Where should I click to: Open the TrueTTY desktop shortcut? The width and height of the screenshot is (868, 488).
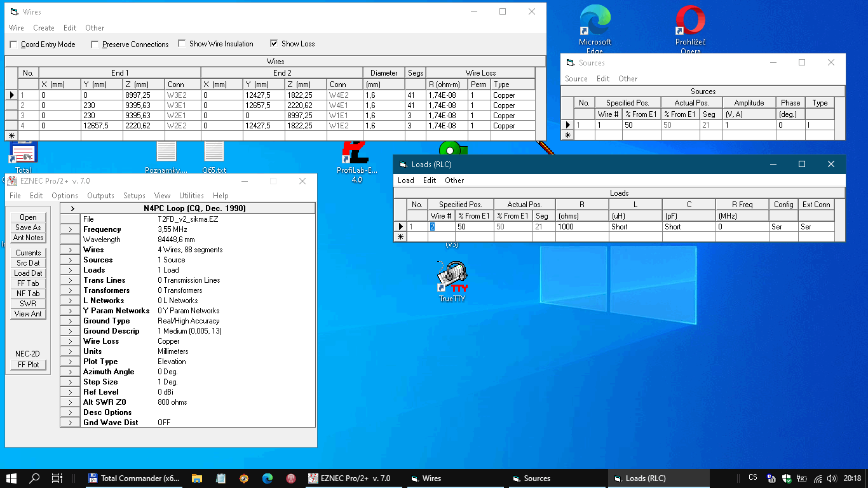[x=452, y=276]
